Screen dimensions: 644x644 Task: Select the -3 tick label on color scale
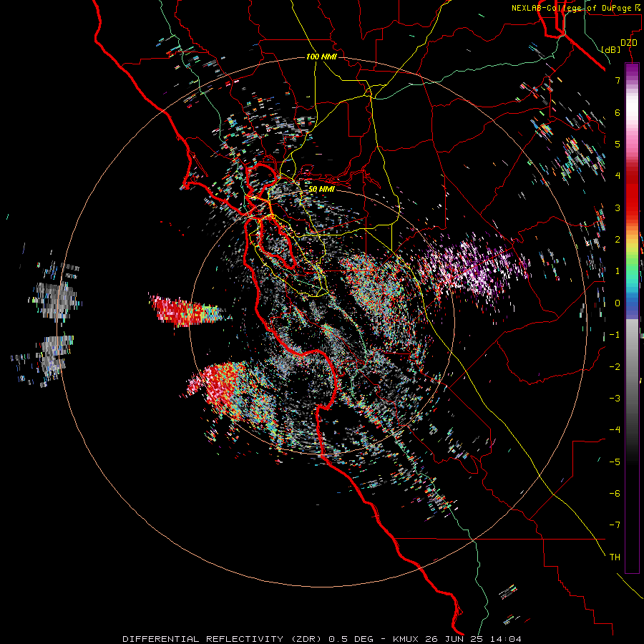point(615,398)
